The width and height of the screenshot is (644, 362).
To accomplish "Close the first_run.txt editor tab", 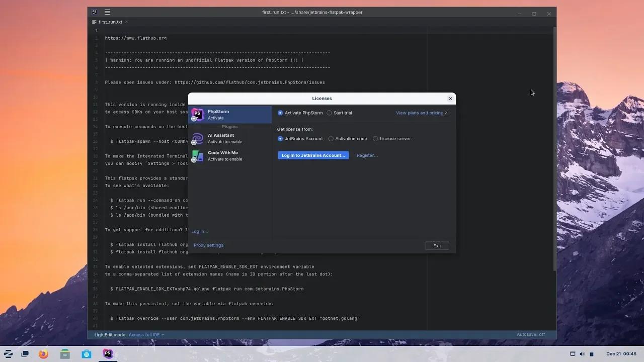I will click(x=126, y=22).
